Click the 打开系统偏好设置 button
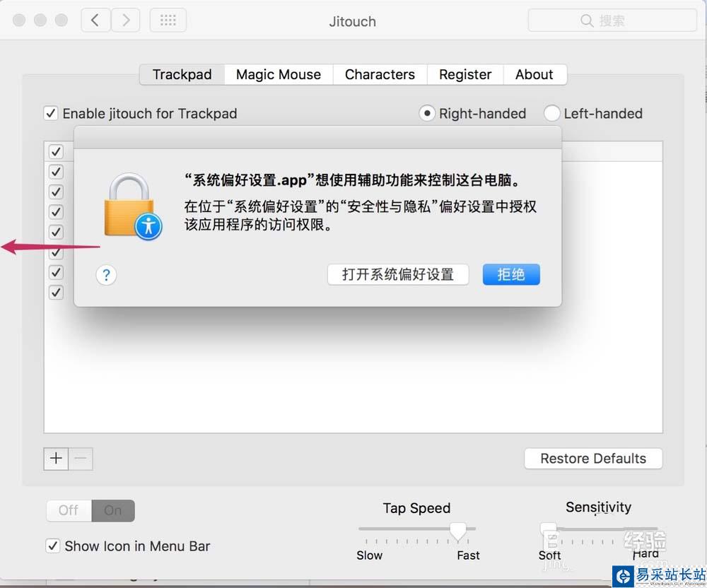 coord(398,274)
